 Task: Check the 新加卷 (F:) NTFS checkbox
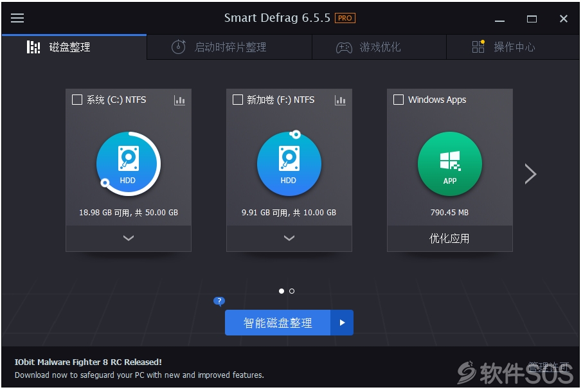point(238,100)
